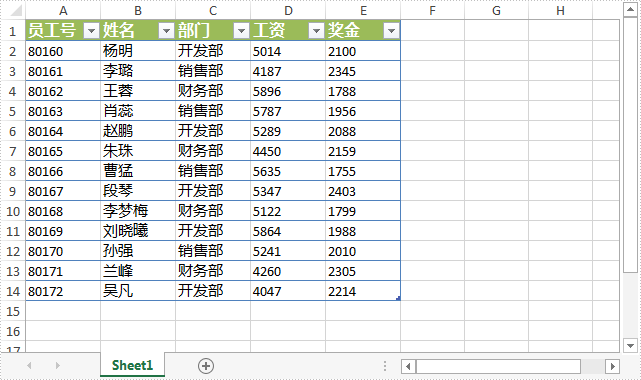
Task: Add a new sheet with plus icon
Action: pos(206,366)
